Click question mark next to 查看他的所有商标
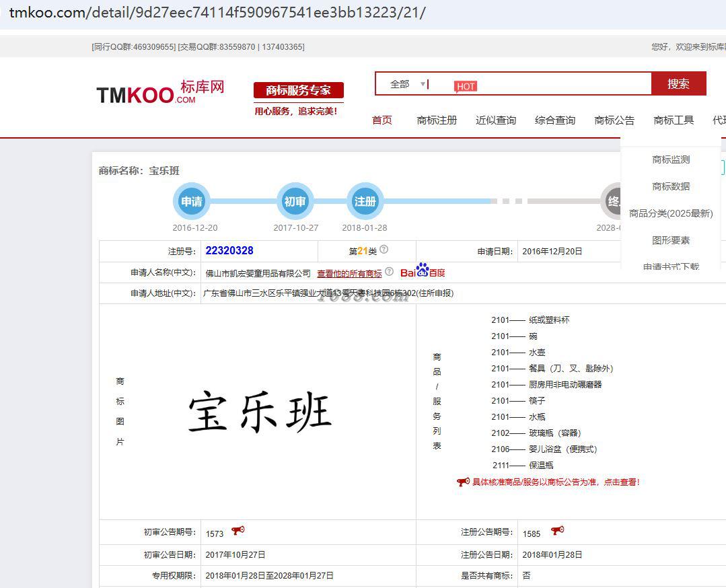726x588 pixels. [390, 272]
